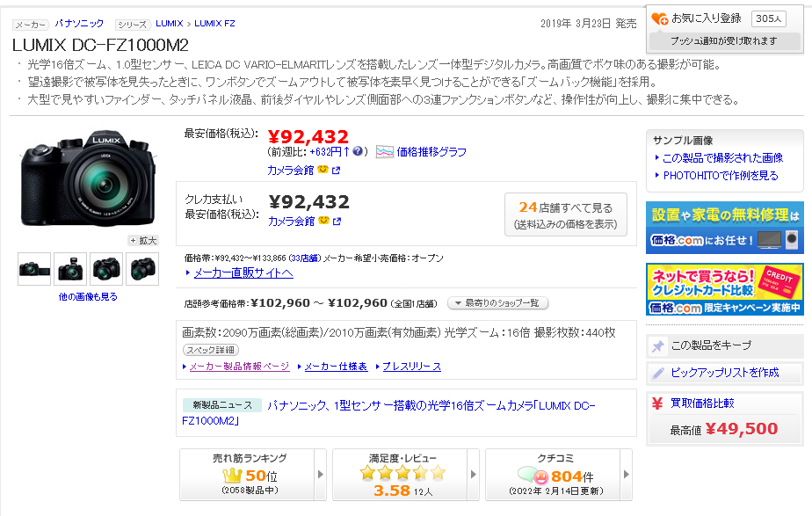Viewport: 812px width, 516px height.
Task: Open the 最寄りのショップ一覧 dropdown
Action: click(497, 303)
